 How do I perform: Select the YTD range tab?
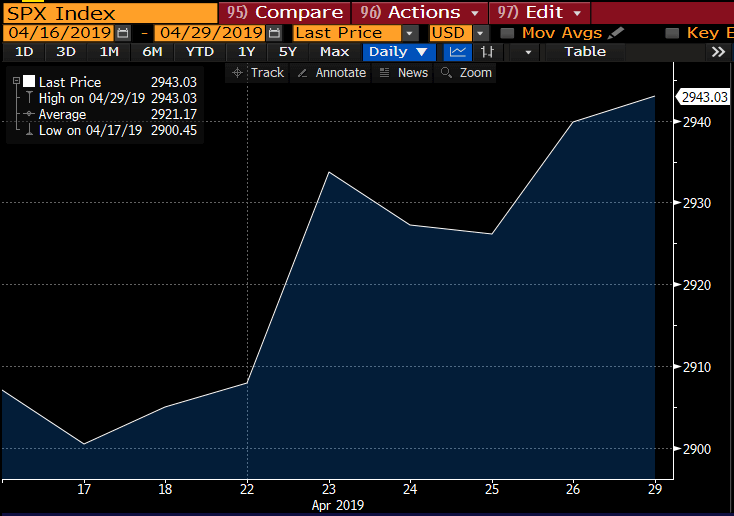(200, 52)
